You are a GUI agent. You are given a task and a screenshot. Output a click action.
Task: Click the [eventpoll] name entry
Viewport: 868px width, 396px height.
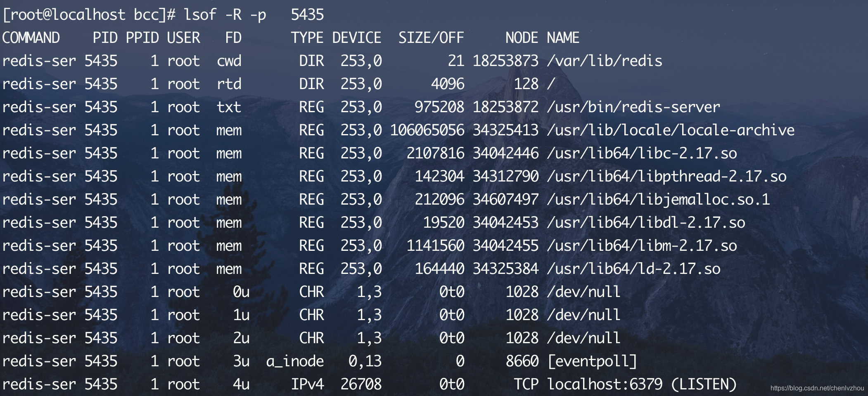[x=593, y=361]
